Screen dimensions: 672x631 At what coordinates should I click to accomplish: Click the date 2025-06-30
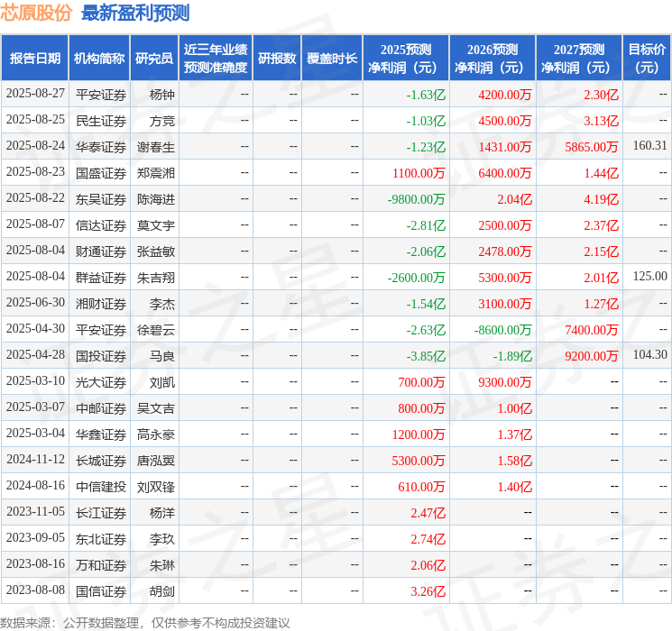[x=35, y=303]
